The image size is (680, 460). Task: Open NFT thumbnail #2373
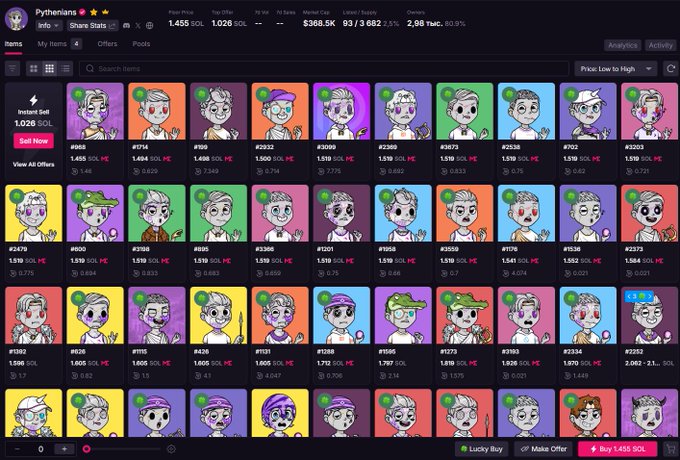click(x=649, y=213)
